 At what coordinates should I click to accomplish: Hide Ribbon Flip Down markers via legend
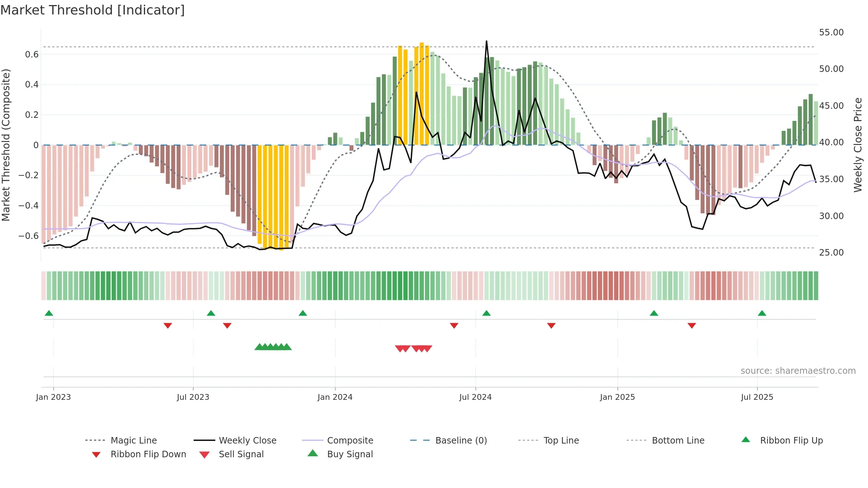(139, 454)
